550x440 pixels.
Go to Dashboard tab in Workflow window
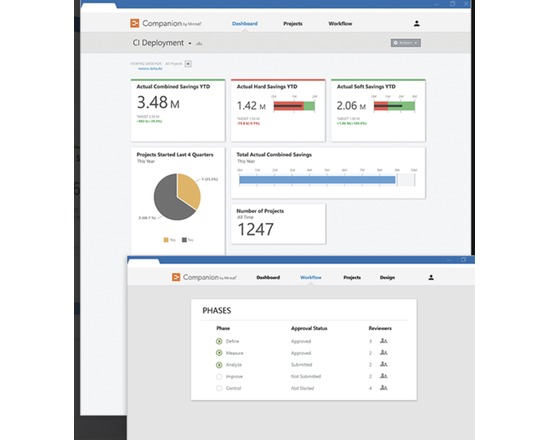[268, 277]
